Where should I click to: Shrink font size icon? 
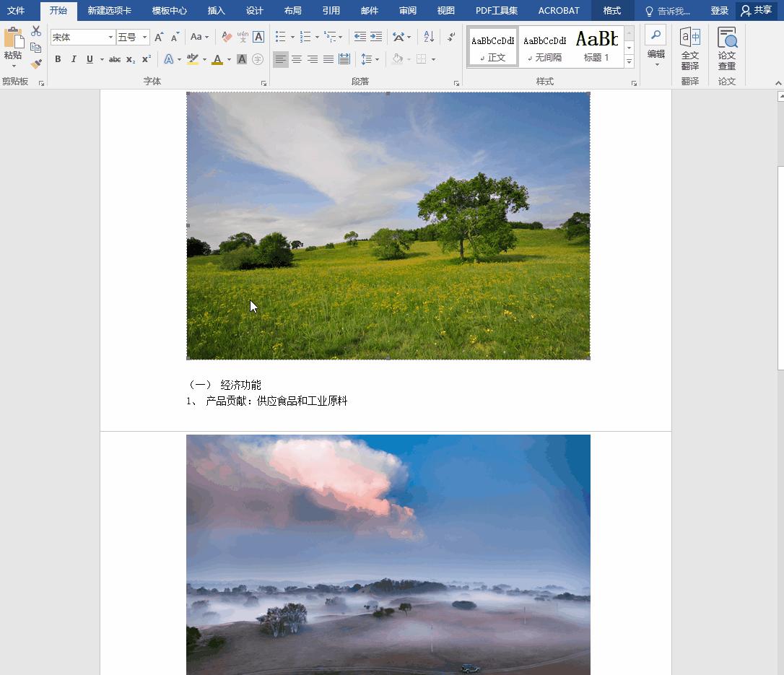pos(175,37)
